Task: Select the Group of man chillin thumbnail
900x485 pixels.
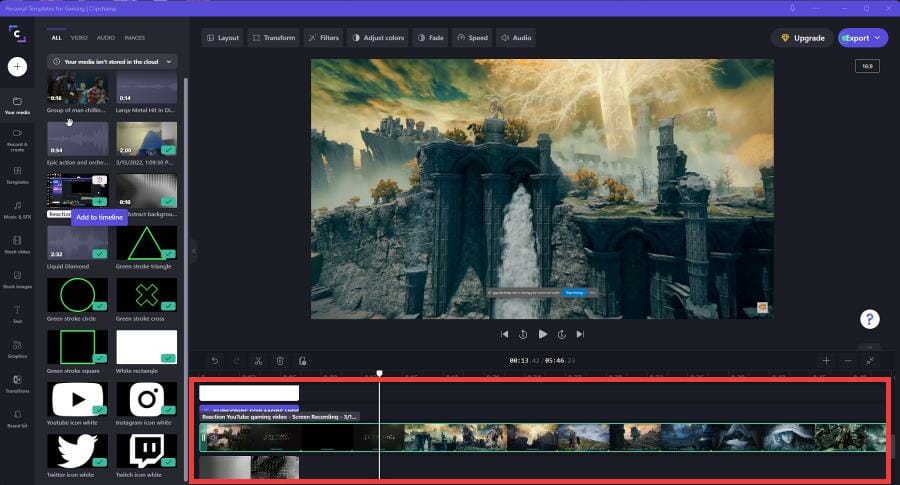Action: 77,88
